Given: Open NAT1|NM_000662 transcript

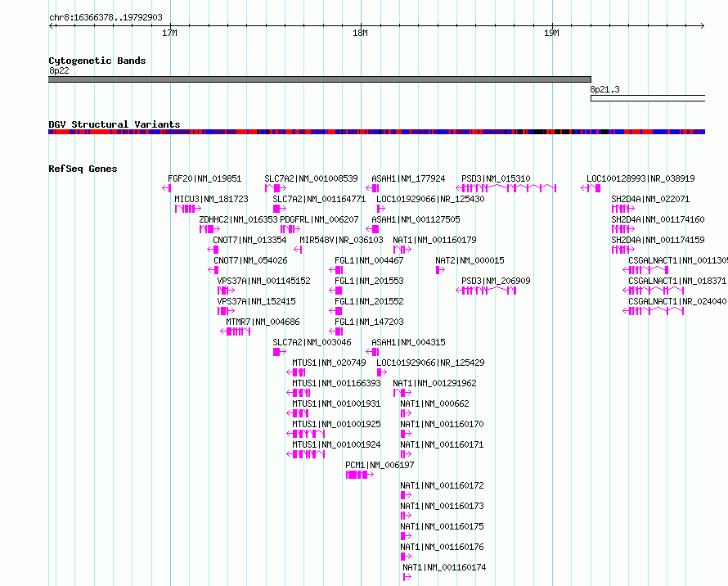Looking at the screenshot, I should (x=434, y=403).
